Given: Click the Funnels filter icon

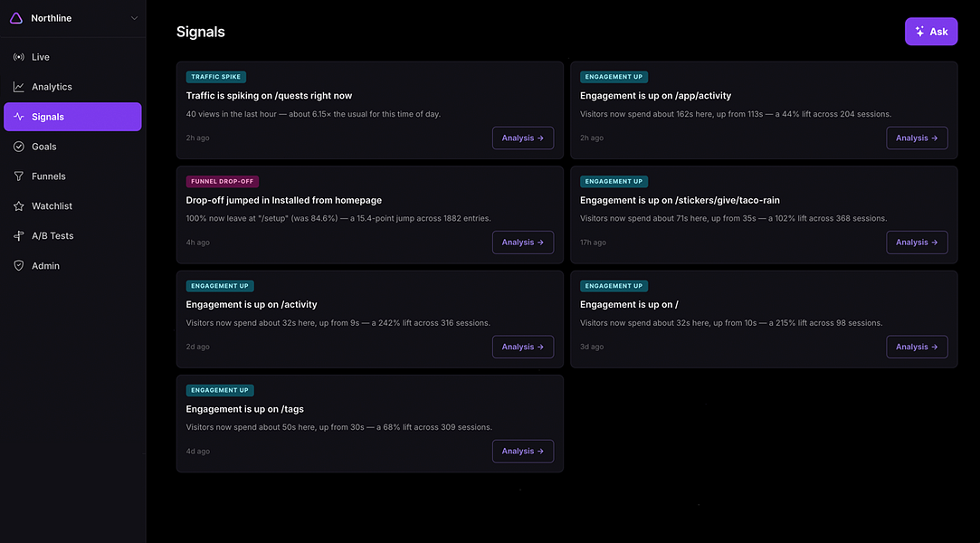Looking at the screenshot, I should click(x=19, y=176).
